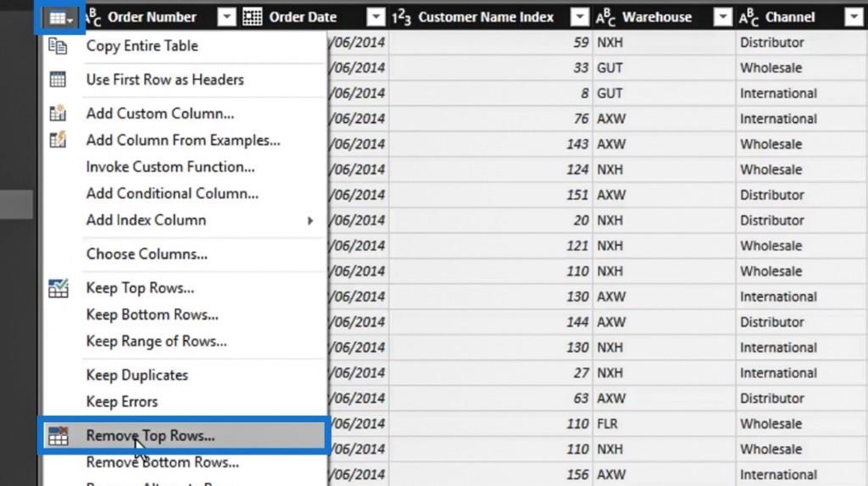The width and height of the screenshot is (868, 486).
Task: Click the Add Custom Column icon
Action: (58, 113)
